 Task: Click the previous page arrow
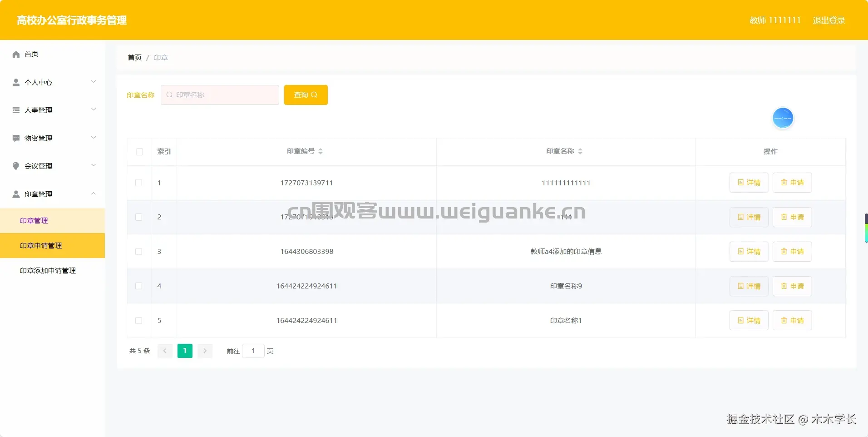point(165,351)
